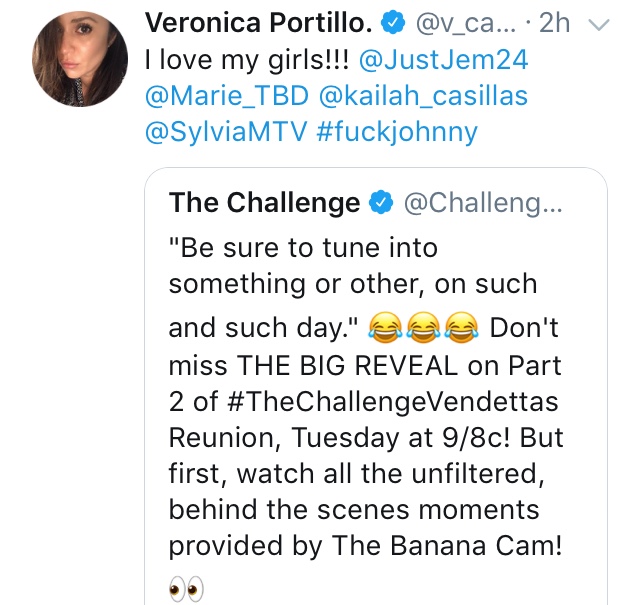Click the last laughing-crying emoji
Screen dimensions: 640x605
tap(462, 327)
